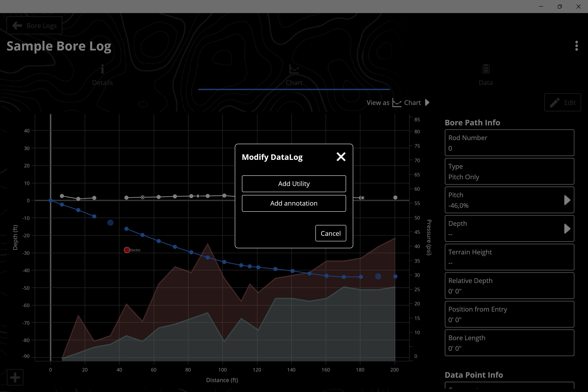
Task: Cancel the Modify DataLog dialog
Action: [x=331, y=233]
